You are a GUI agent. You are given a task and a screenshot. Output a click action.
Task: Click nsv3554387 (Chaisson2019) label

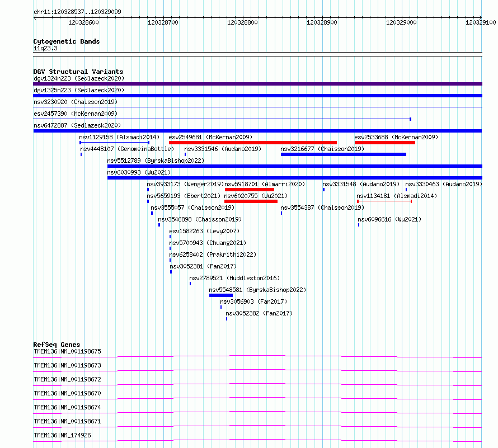point(322,208)
